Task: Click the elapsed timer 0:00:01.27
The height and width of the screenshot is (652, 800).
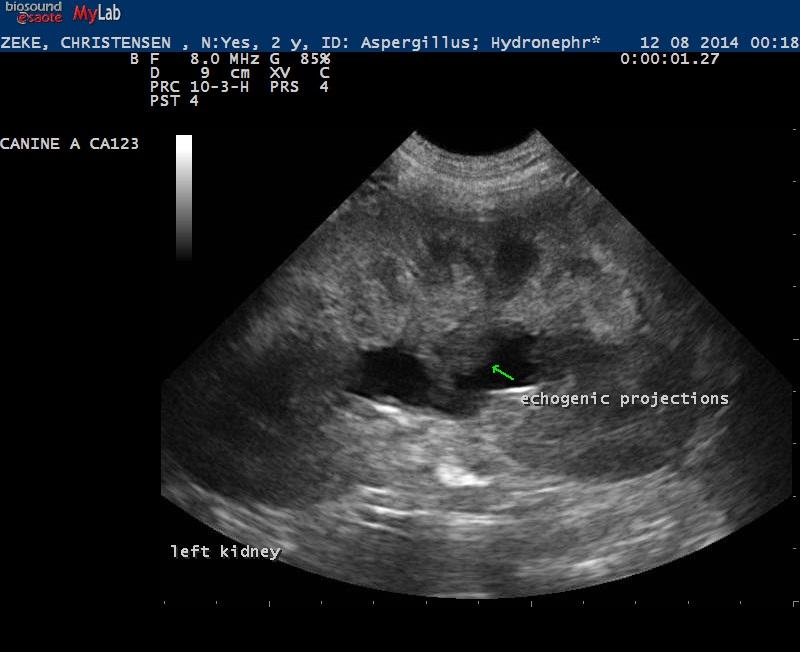Action: [670, 59]
